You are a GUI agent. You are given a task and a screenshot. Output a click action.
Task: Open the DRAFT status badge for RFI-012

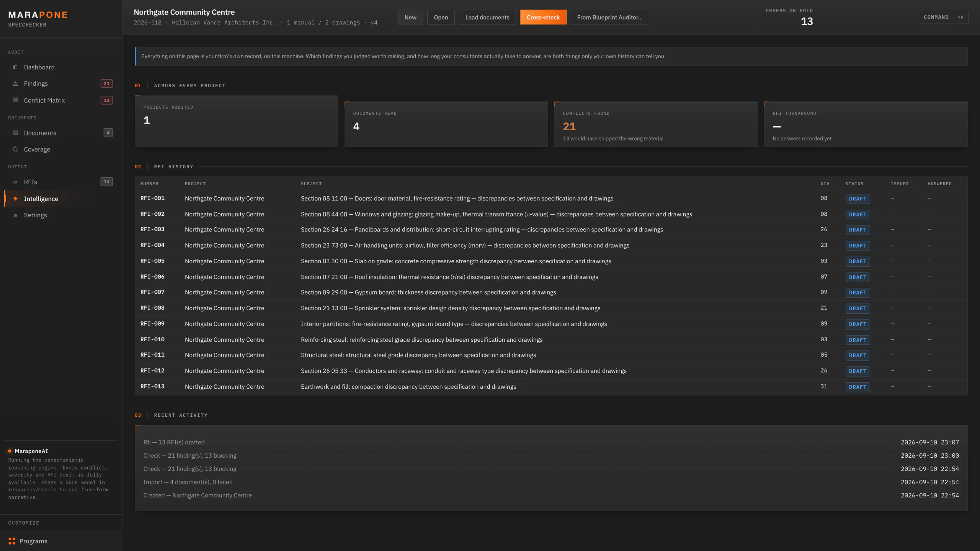tap(857, 371)
